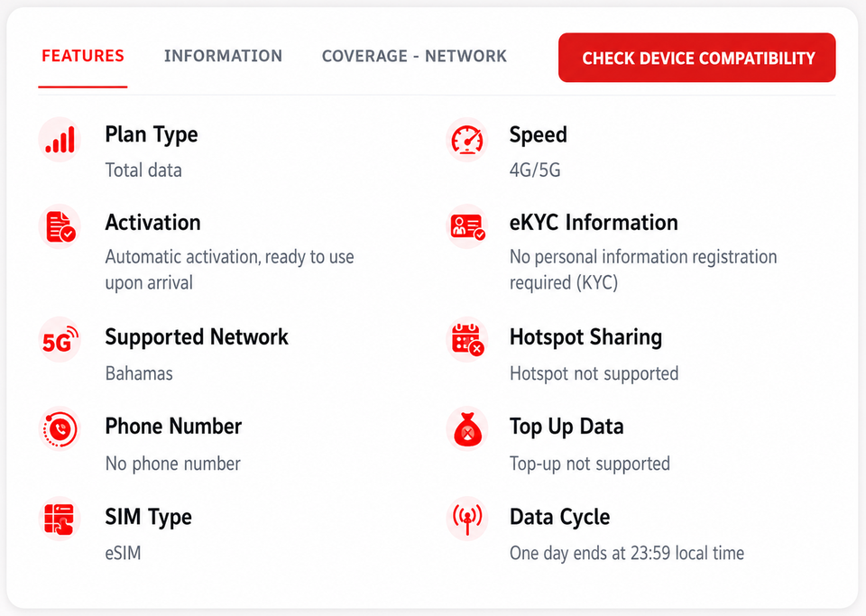866x616 pixels.
Task: Open the Coverage - Network tab
Action: (x=414, y=56)
